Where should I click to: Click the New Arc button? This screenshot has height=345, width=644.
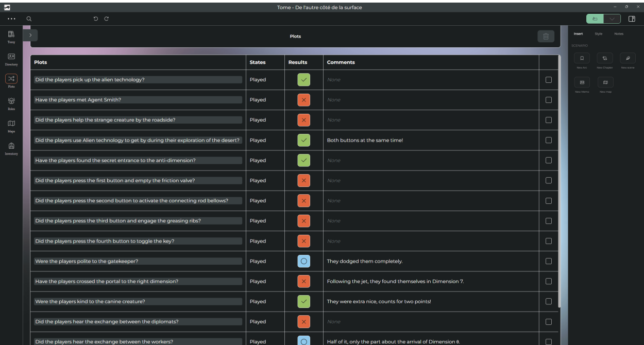click(582, 59)
